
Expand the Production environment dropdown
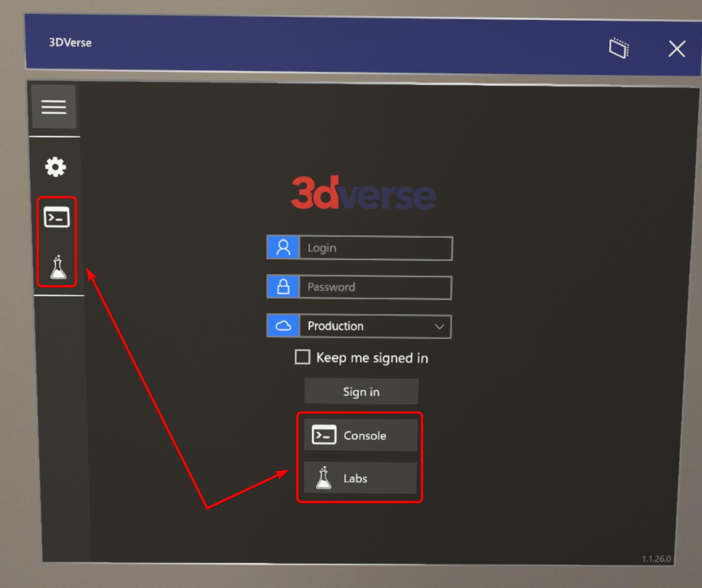click(x=375, y=327)
